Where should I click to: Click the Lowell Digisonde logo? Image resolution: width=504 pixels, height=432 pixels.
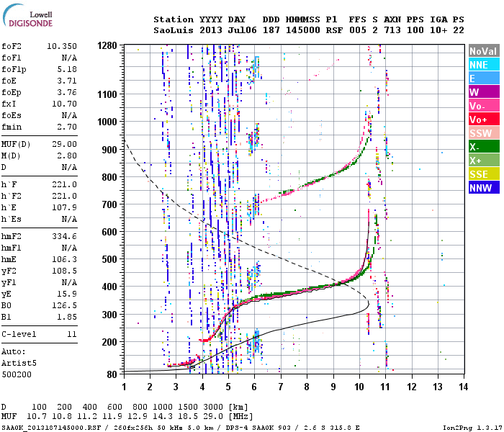28,16
